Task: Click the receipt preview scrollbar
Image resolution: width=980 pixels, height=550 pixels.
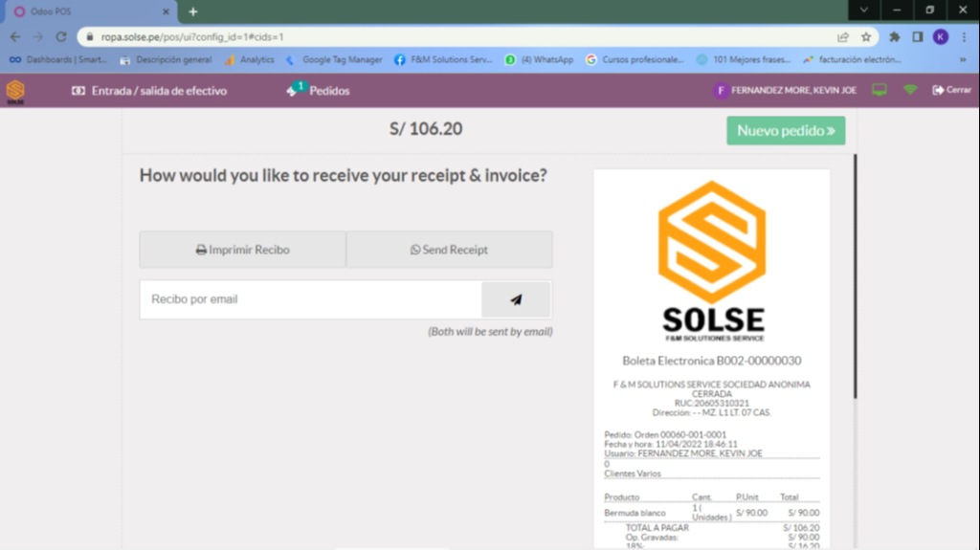Action: [855, 277]
